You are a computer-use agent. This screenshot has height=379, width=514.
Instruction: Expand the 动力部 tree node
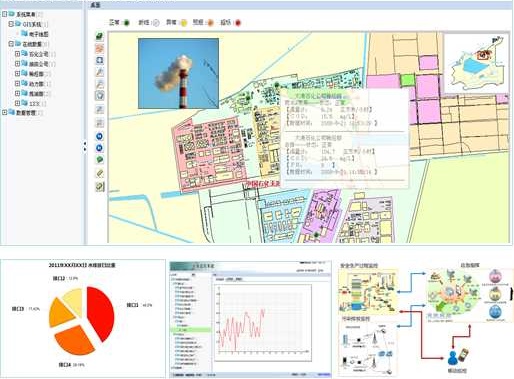[x=17, y=83]
